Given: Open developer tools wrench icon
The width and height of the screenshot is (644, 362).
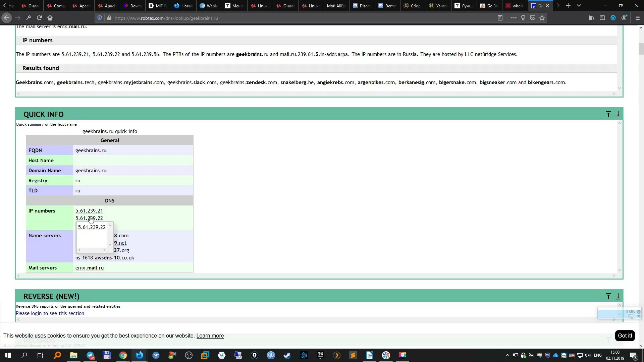Looking at the screenshot, I should coord(29,18).
